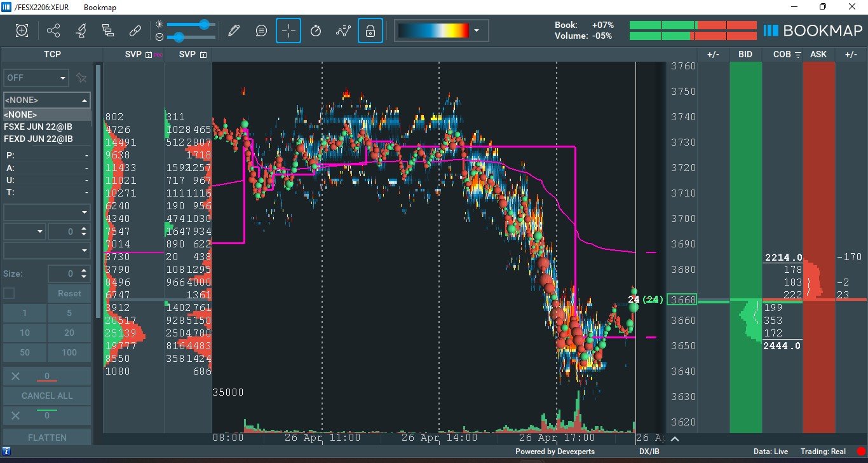Image resolution: width=868 pixels, height=463 pixels.
Task: Open the share icon in toolbar
Action: click(x=53, y=31)
